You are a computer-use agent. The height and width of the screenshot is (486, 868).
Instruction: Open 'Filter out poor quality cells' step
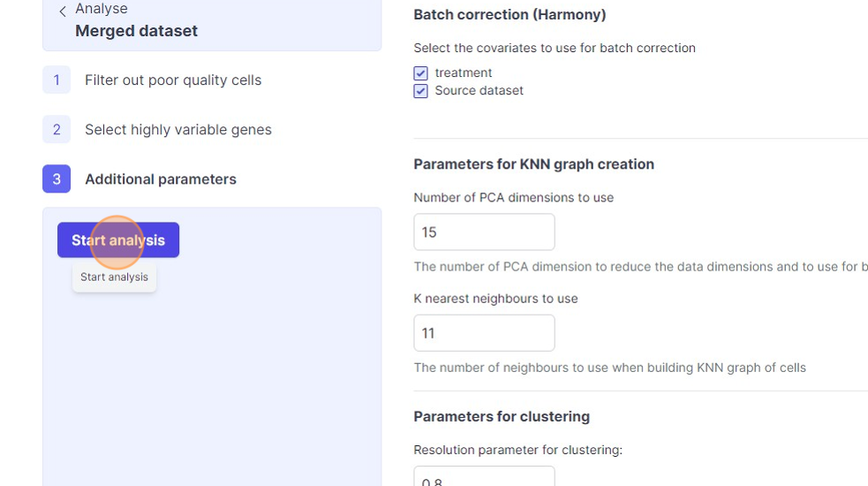173,80
